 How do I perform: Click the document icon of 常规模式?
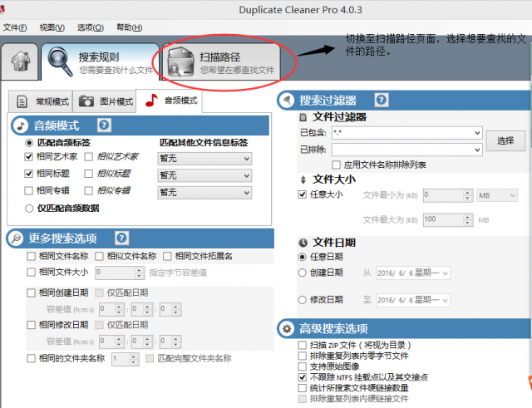(22, 101)
